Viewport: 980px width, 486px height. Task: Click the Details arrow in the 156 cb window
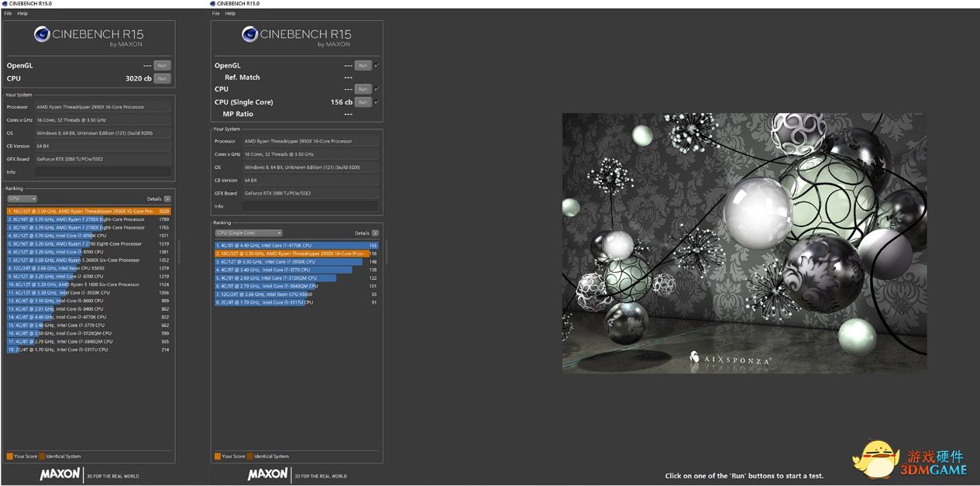click(375, 233)
